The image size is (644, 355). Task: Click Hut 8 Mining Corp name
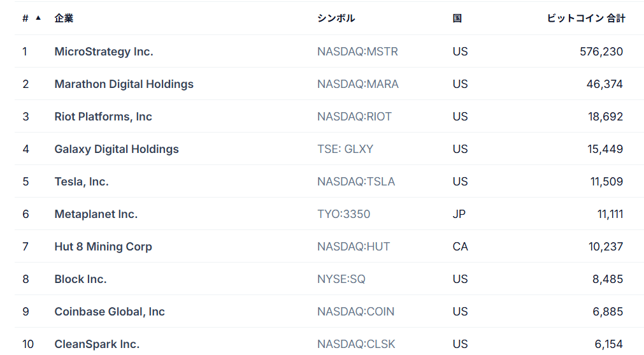click(103, 247)
